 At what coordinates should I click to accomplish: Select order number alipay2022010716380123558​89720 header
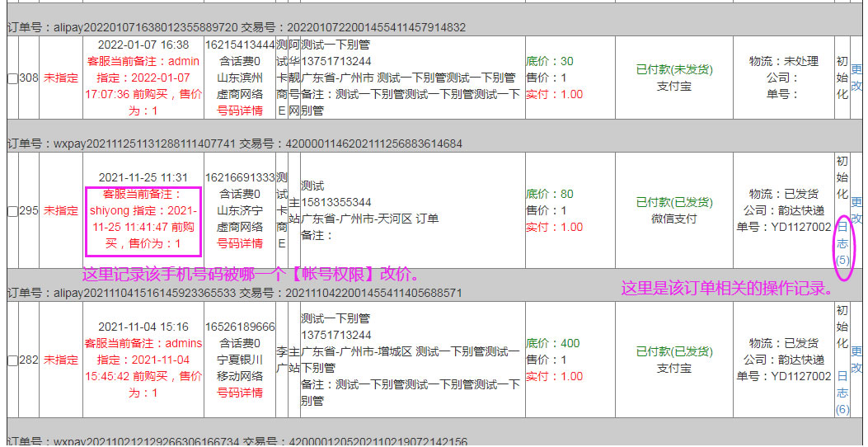tap(122, 27)
